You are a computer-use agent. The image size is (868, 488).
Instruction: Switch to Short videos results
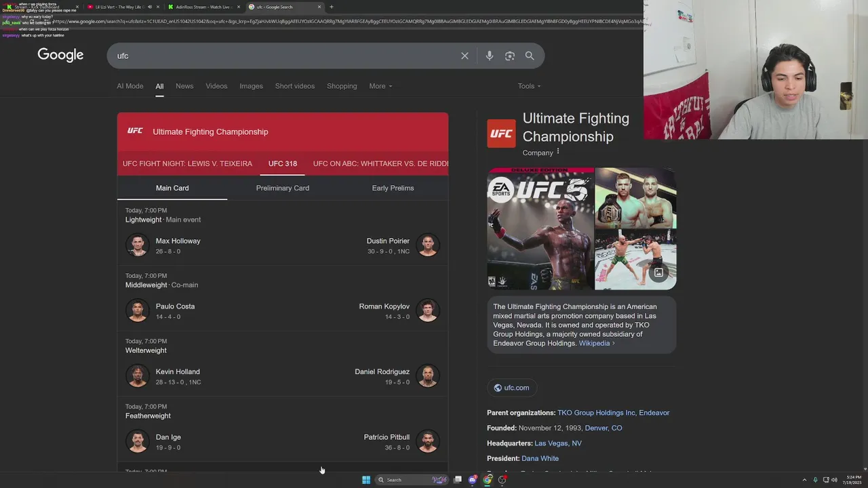click(295, 86)
